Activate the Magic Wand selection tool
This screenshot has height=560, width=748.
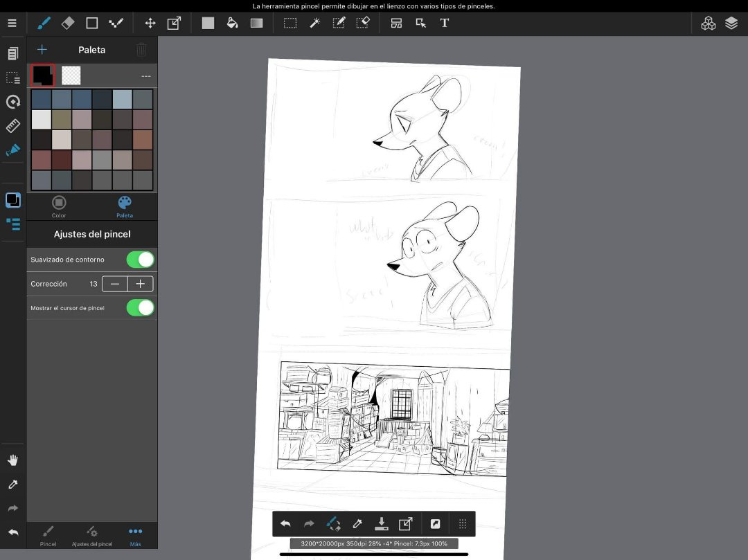point(314,23)
